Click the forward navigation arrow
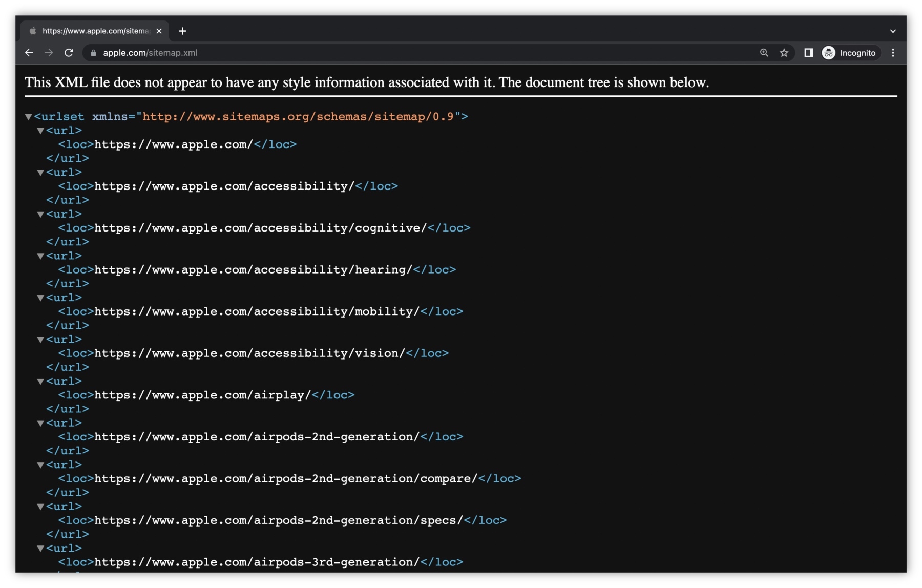This screenshot has height=588, width=922. [49, 52]
